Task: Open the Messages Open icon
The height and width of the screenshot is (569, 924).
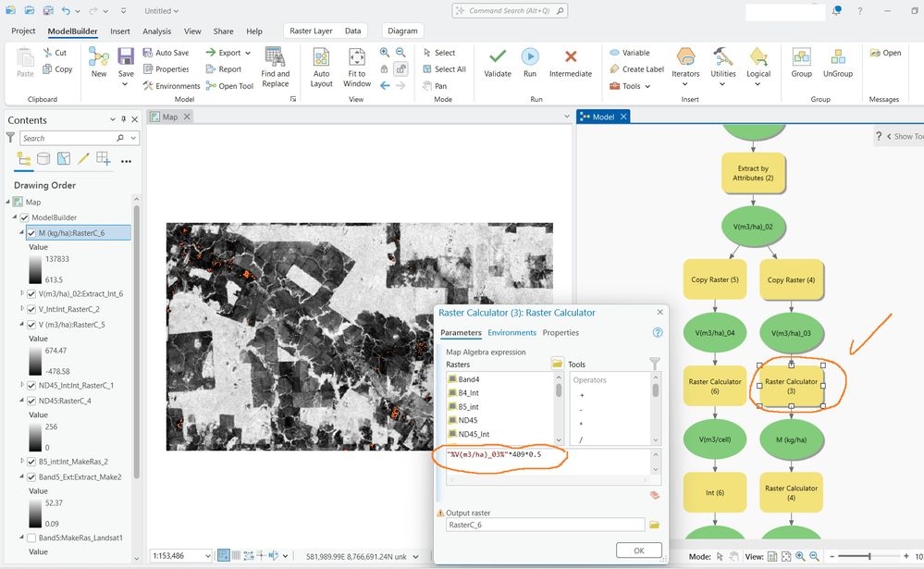Action: click(886, 53)
